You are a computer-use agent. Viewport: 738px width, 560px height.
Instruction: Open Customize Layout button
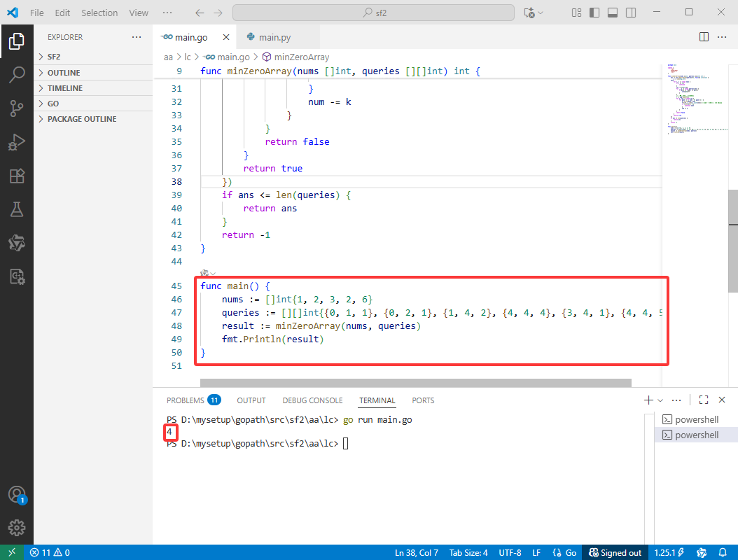click(576, 13)
